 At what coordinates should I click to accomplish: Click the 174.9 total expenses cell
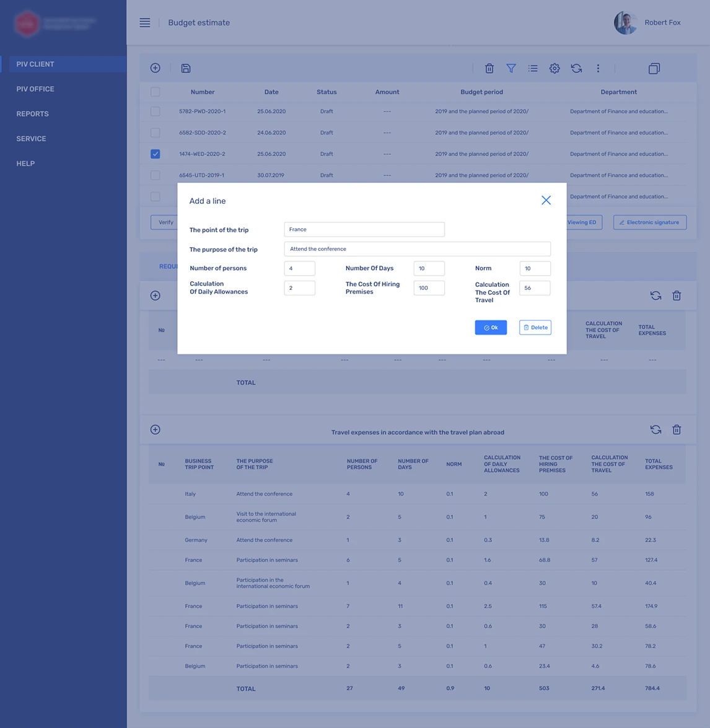point(651,607)
